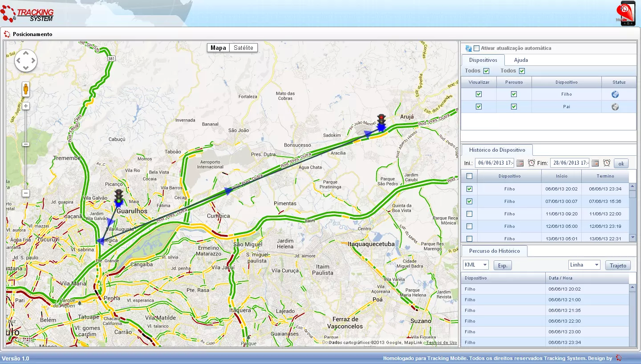Select the green traffic light marker in Guarulhos

119,197
